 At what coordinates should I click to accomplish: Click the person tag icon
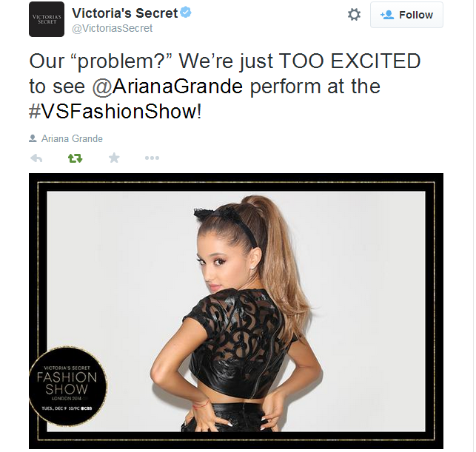pos(33,138)
